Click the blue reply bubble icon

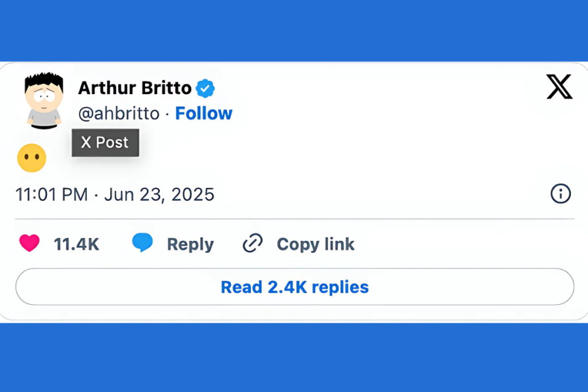[142, 243]
